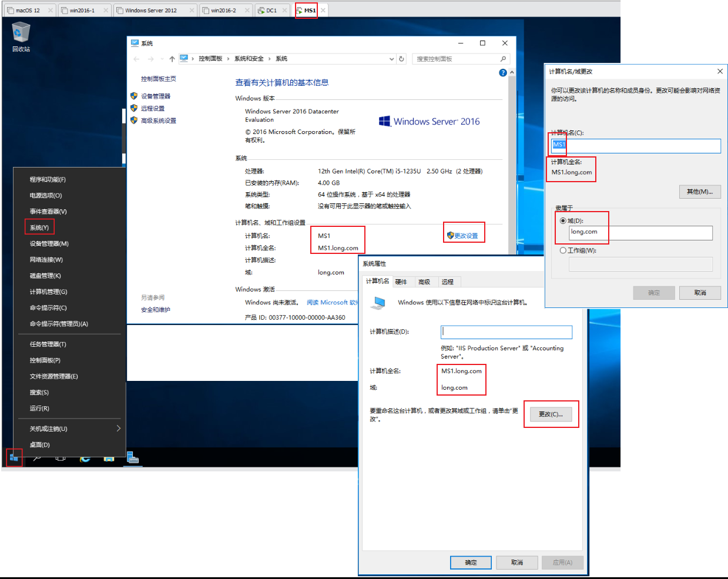The image size is (728, 579).
Task: Launch Internet Explorer from taskbar
Action: click(85, 457)
